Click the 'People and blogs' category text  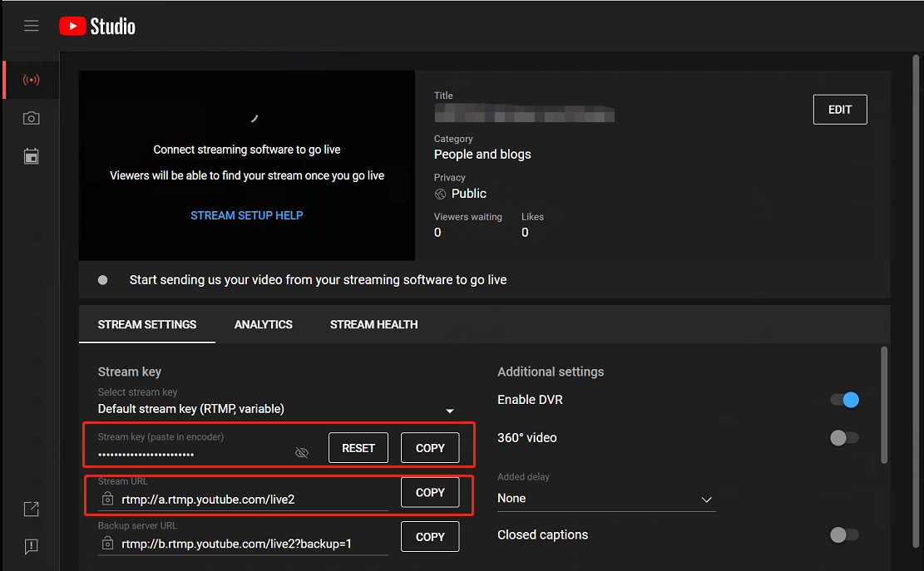click(x=482, y=155)
